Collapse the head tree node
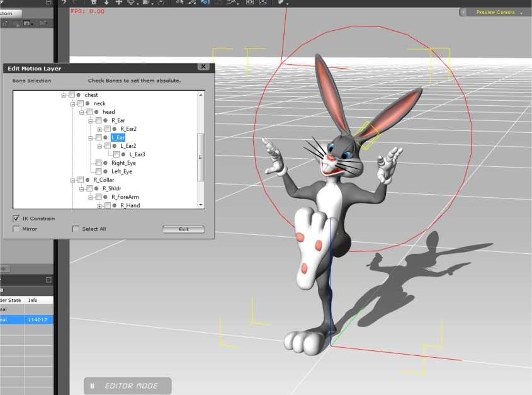532x395 pixels. (81, 112)
